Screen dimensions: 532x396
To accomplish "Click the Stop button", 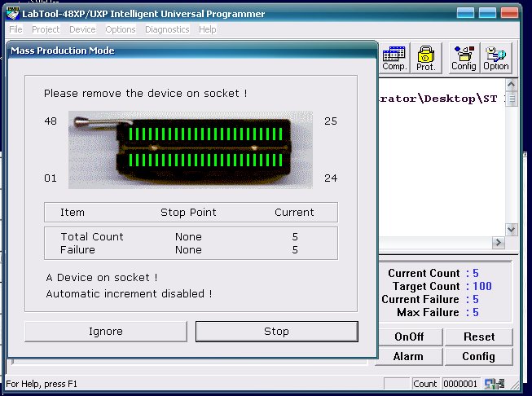I will pos(276,331).
